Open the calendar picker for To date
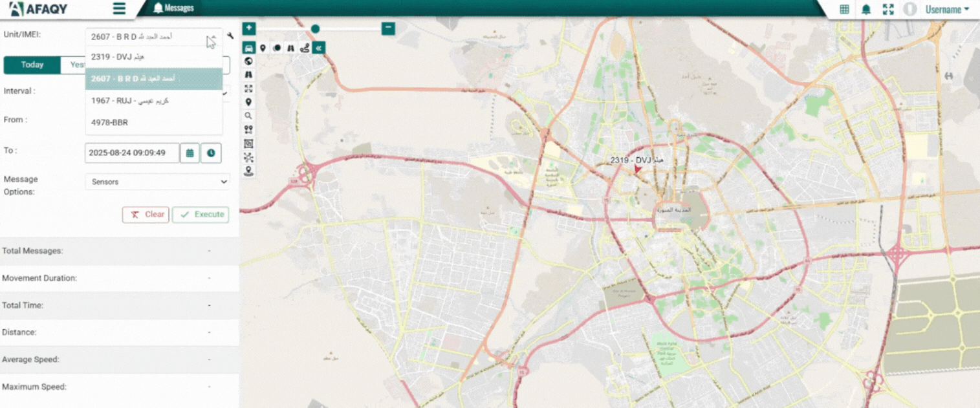Image resolution: width=980 pixels, height=408 pixels. tap(190, 153)
